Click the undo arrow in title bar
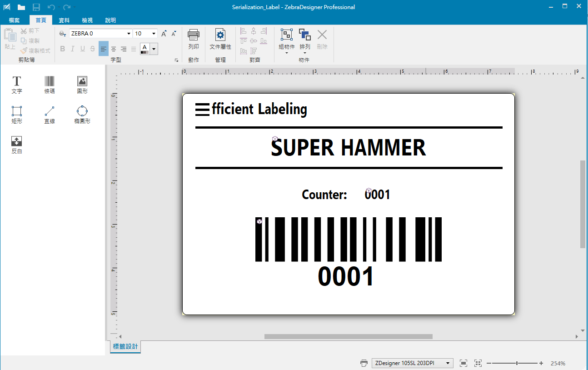 click(x=51, y=7)
